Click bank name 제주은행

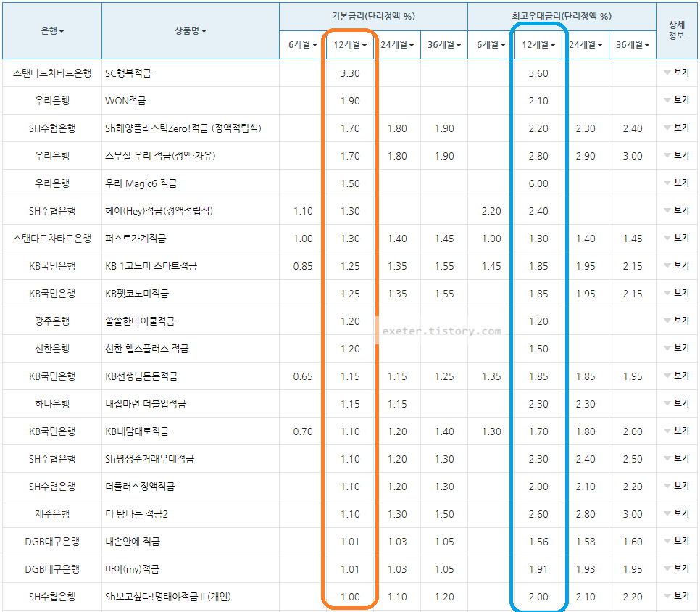point(52,514)
